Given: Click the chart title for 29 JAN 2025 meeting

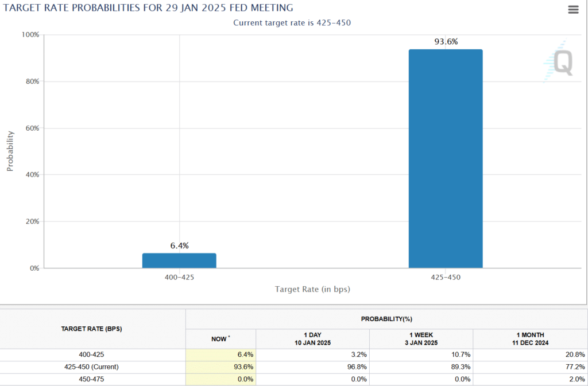Looking at the screenshot, I should tap(148, 8).
